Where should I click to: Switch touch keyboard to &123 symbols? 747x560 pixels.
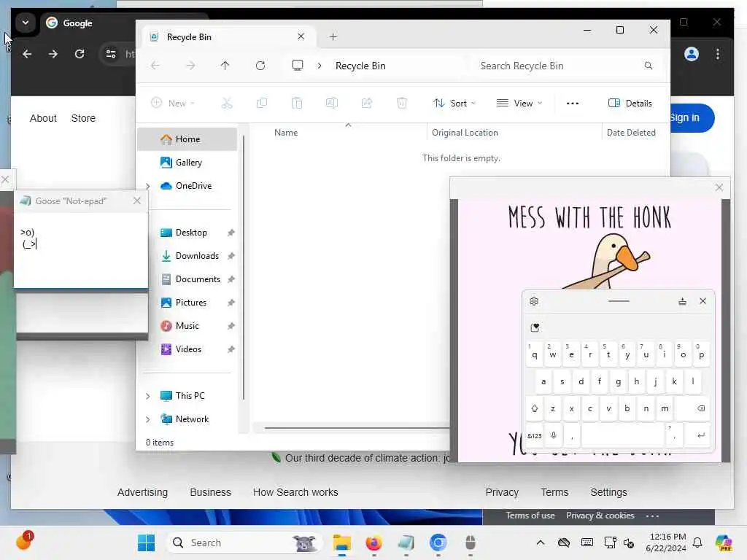pyautogui.click(x=535, y=435)
